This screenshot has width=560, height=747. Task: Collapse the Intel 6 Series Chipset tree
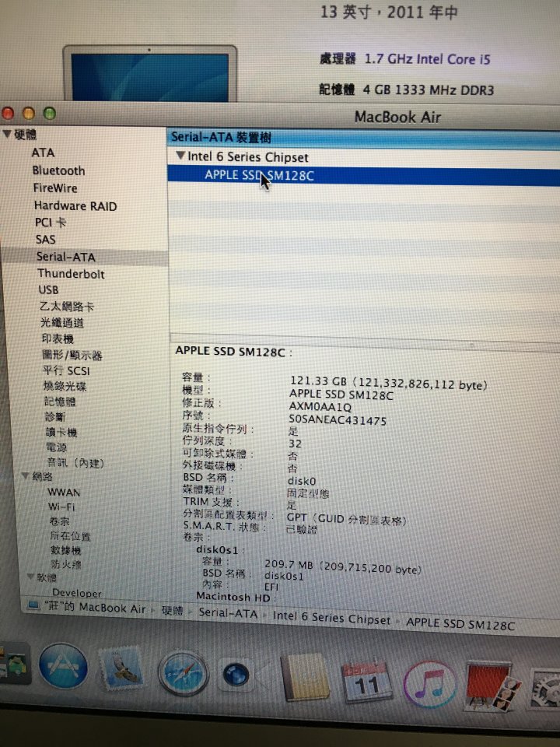180,156
